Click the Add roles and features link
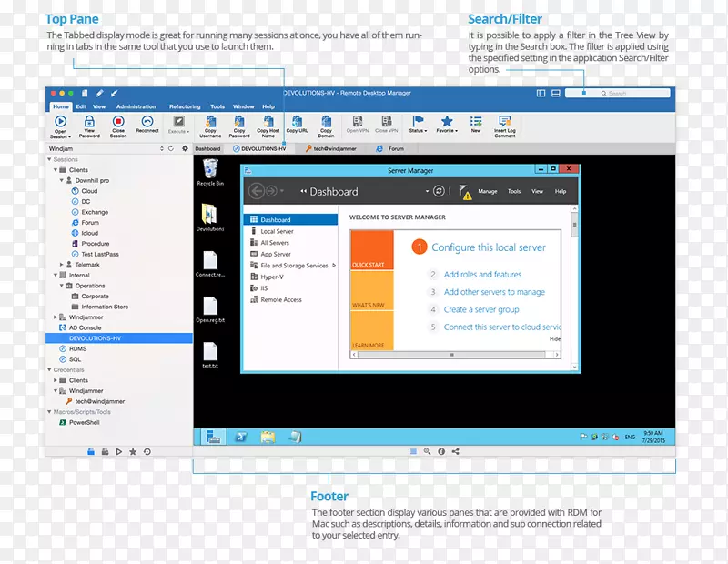 [x=482, y=274]
